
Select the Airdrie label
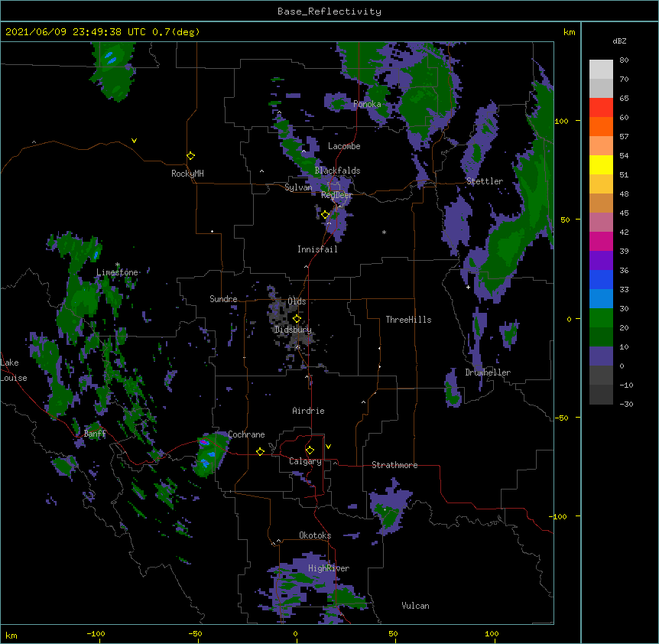[x=308, y=411]
